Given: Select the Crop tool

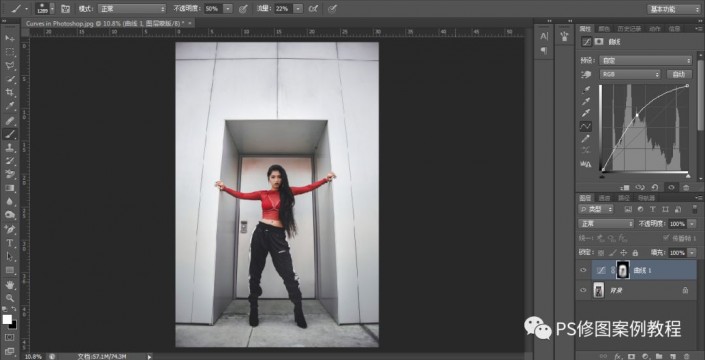Looking at the screenshot, I should coord(9,93).
